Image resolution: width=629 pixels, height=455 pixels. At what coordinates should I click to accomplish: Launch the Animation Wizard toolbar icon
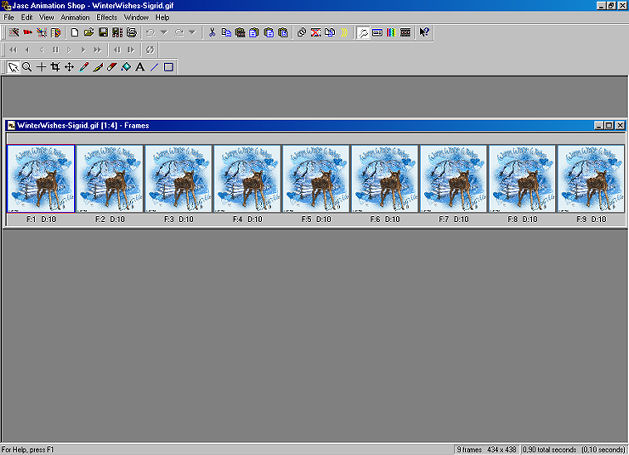pyautogui.click(x=14, y=32)
